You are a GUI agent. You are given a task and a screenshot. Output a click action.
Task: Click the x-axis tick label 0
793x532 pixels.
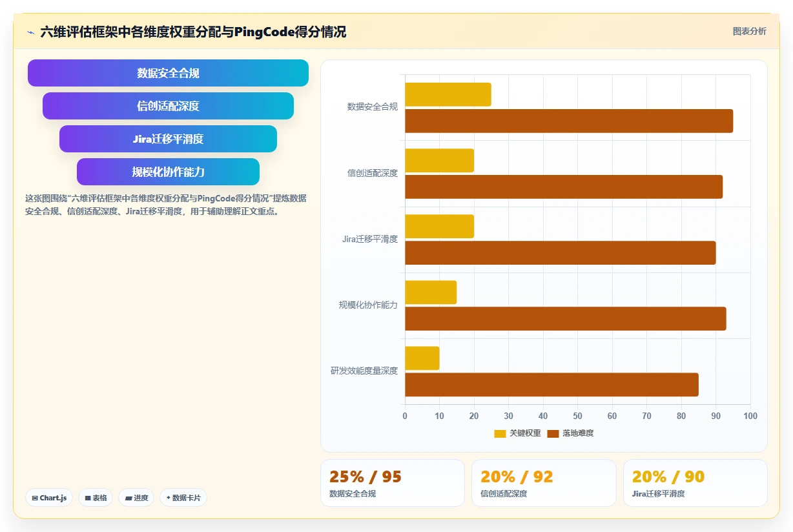(405, 416)
